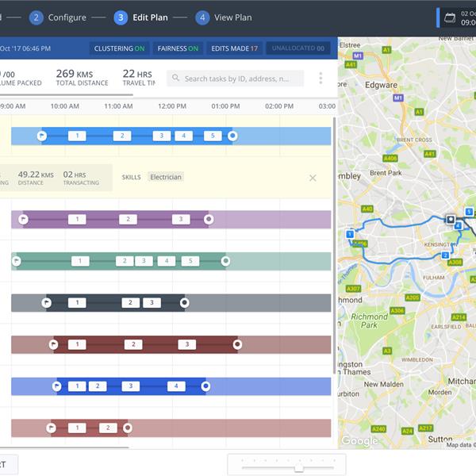Select task 2 on purple route
The width and height of the screenshot is (476, 476).
(x=128, y=219)
